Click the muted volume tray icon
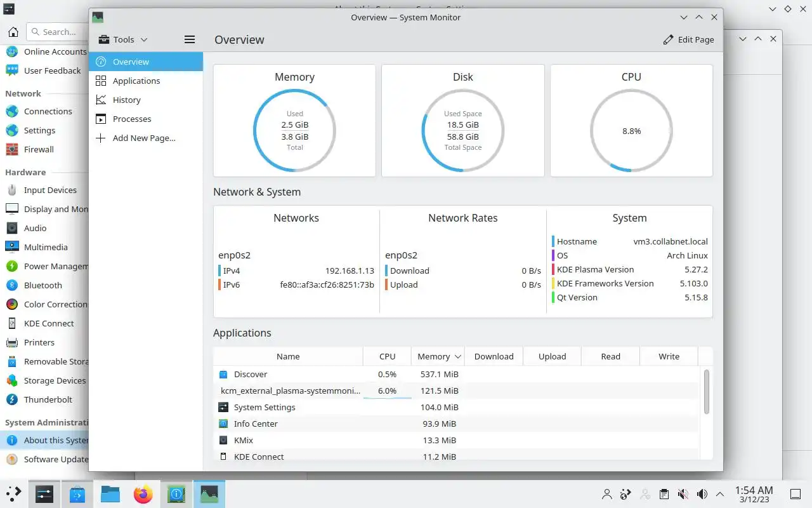812x508 pixels. click(x=683, y=494)
